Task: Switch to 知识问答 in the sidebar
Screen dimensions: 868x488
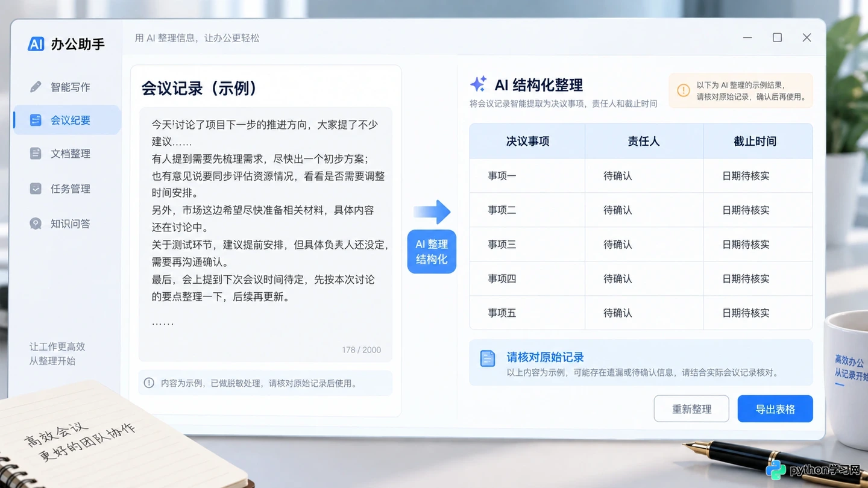Action: tap(67, 224)
